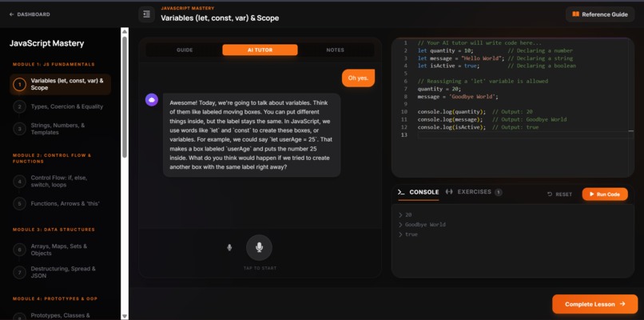Open lesson Destructuring, Spread & JSON

pos(61,272)
